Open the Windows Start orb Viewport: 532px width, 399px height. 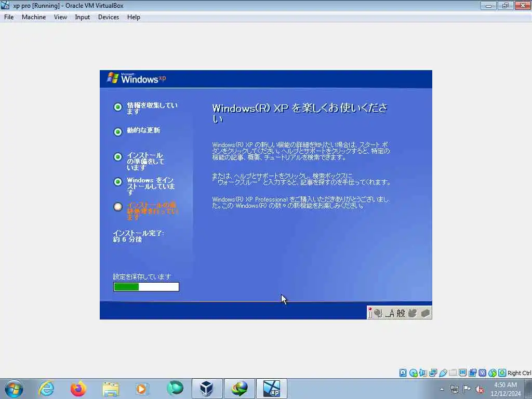pyautogui.click(x=14, y=389)
